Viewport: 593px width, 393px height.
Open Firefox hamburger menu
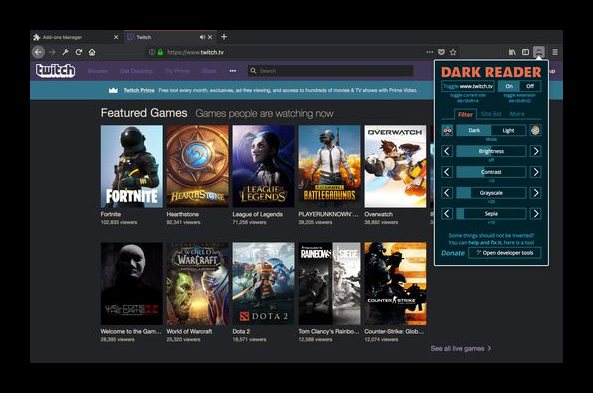click(x=555, y=52)
